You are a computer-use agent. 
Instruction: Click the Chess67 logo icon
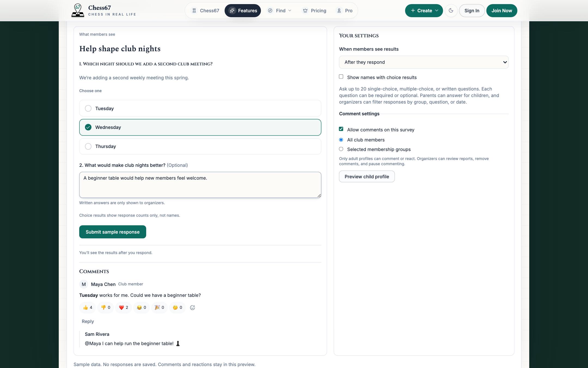coord(78,10)
